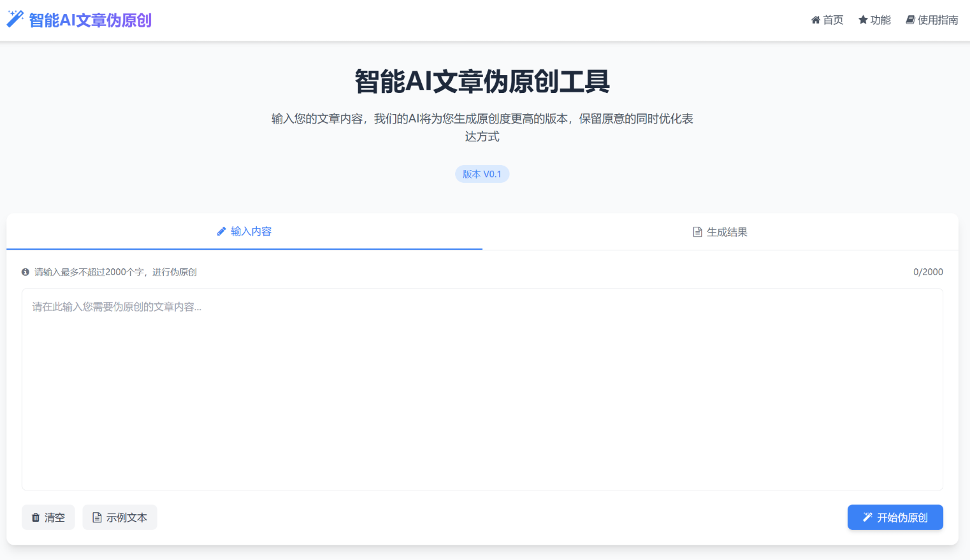Open the 使用指南 navigation link
This screenshot has width=970, height=560.
click(x=932, y=20)
